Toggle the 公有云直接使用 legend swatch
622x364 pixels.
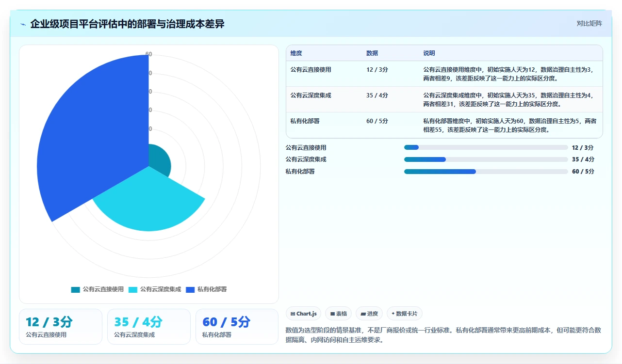(75, 289)
